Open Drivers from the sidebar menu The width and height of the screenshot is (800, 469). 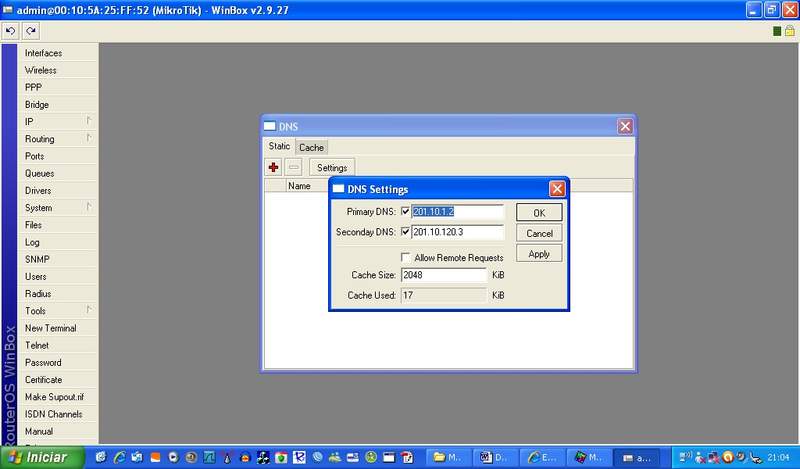click(x=57, y=190)
